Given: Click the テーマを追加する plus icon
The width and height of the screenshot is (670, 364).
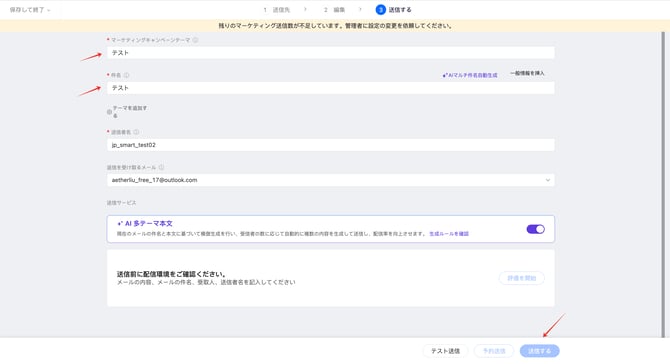Looking at the screenshot, I should pos(109,112).
